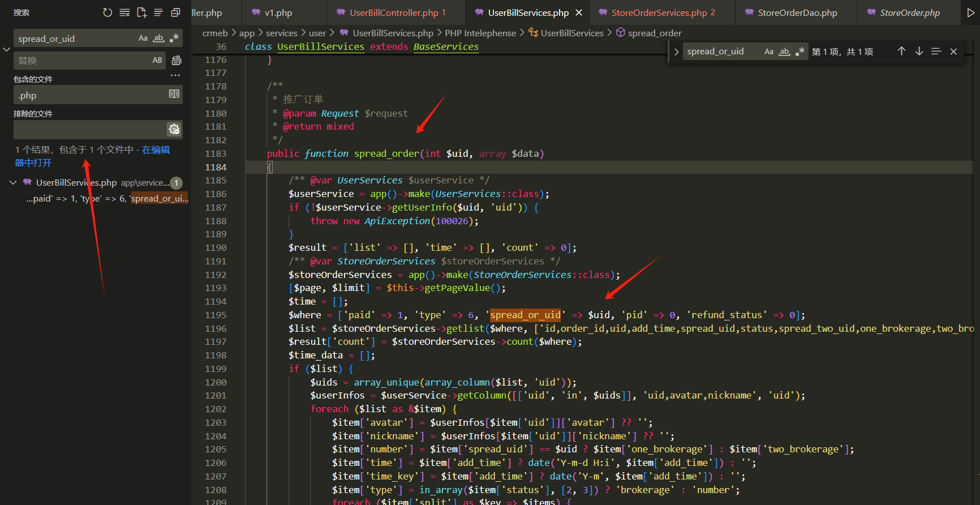This screenshot has height=505, width=980.
Task: Toggle search details ellipsis button
Action: tap(175, 75)
